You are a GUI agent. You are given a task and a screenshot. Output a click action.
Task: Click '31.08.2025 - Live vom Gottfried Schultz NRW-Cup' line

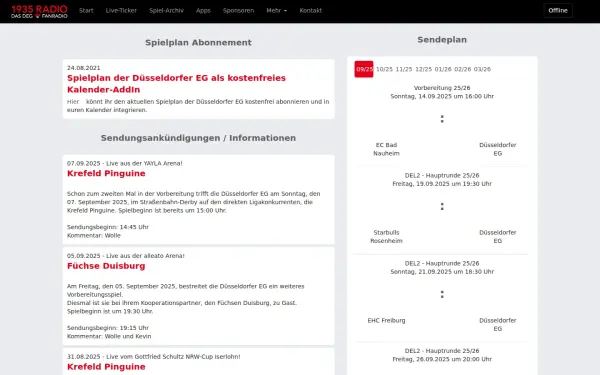[153, 357]
